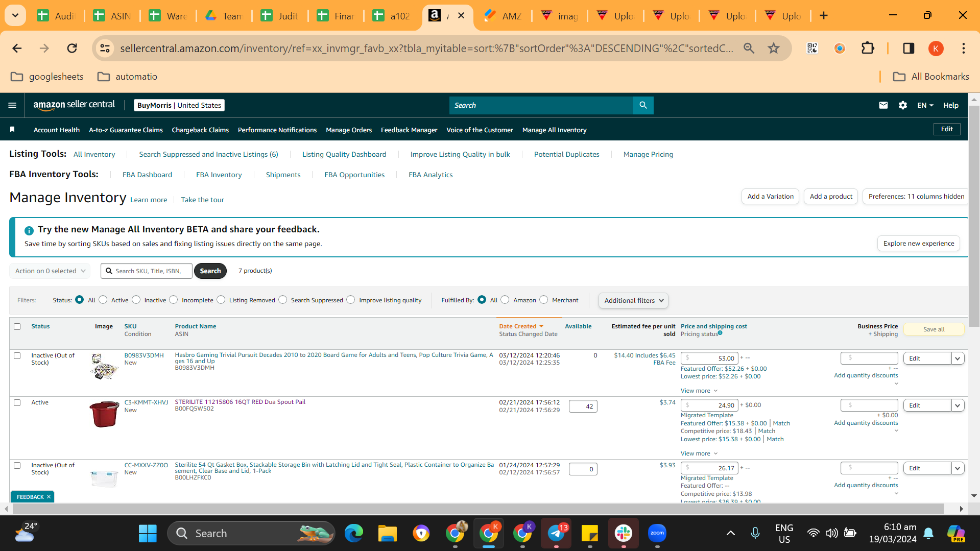Click the horizontal scrollbar at page bottom
This screenshot has width=980, height=551.
478,509
